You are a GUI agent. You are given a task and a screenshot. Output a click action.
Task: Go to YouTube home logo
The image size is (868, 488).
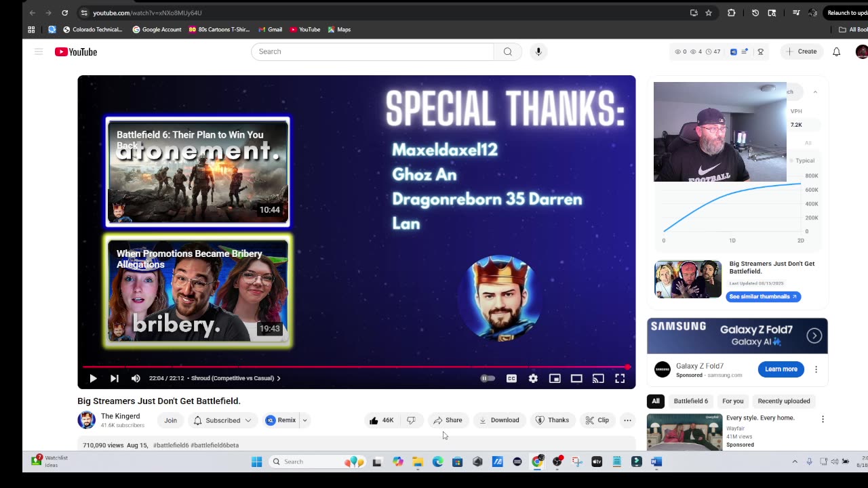pos(76,52)
